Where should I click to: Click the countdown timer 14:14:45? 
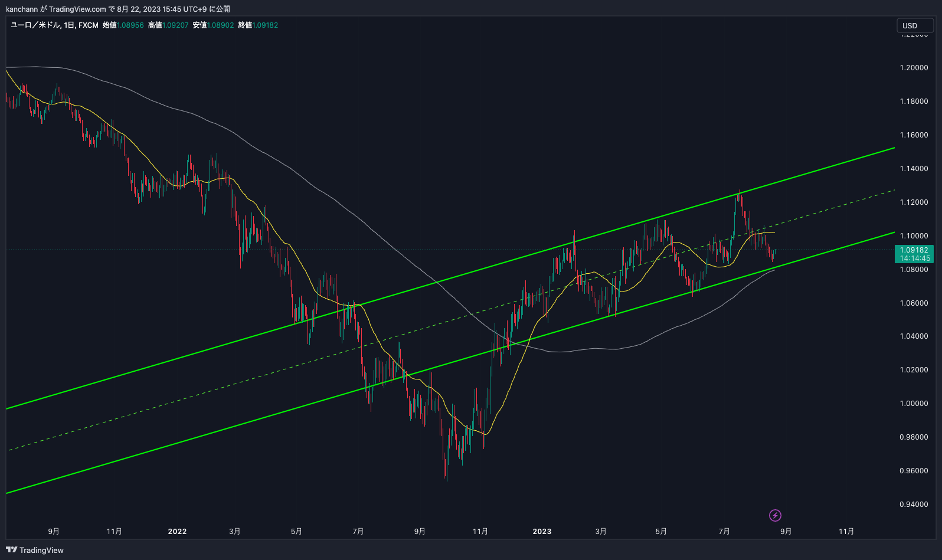(x=915, y=258)
